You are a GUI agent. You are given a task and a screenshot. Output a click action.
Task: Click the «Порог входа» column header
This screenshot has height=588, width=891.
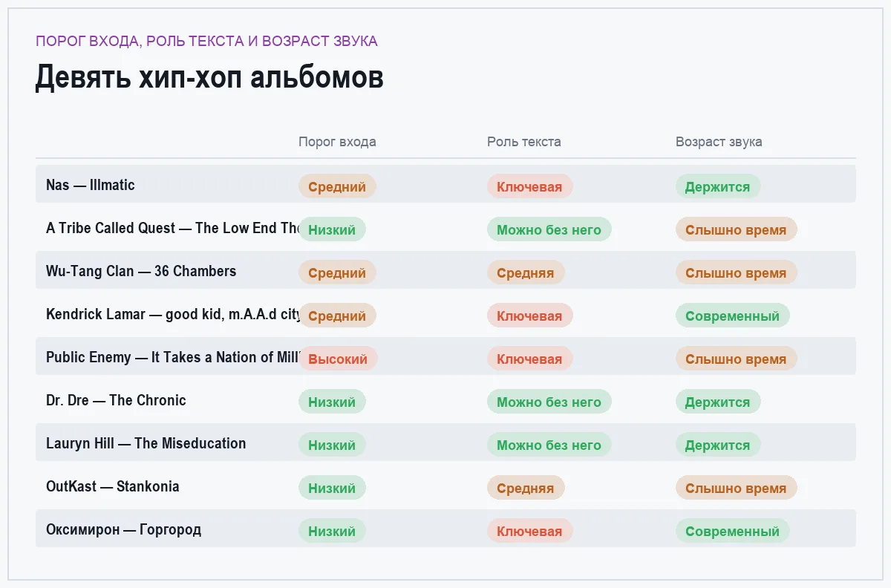[337, 142]
